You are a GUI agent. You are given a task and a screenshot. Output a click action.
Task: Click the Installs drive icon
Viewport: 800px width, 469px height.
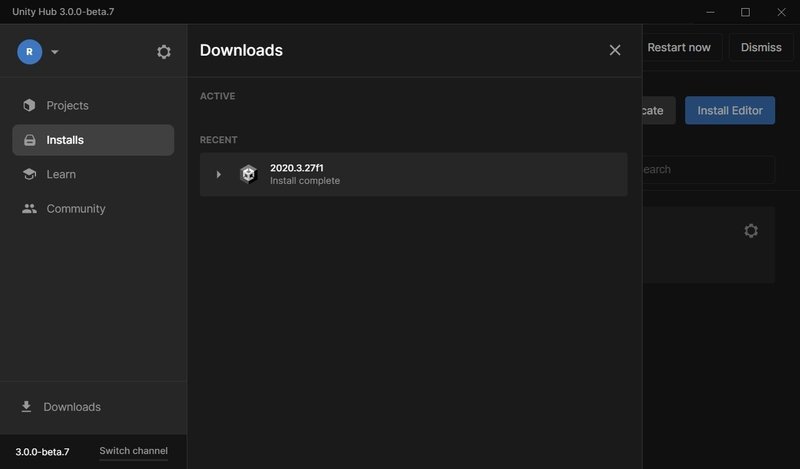point(30,140)
